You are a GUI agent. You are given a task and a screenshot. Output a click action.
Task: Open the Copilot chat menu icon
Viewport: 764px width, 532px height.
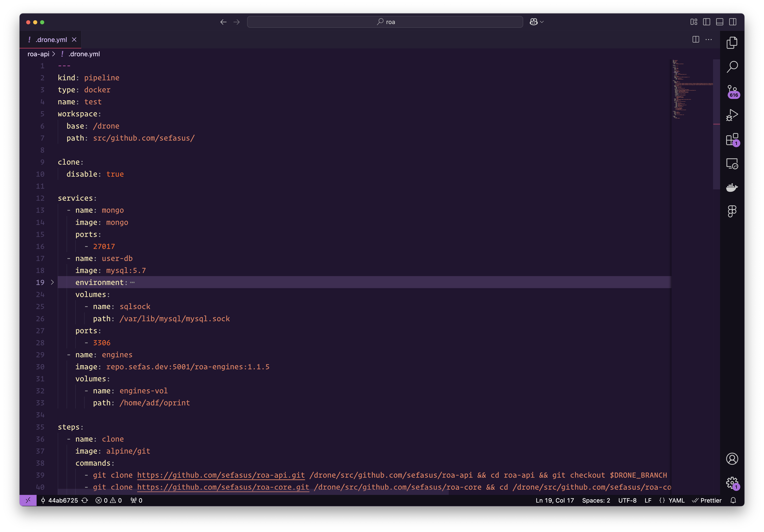click(x=533, y=22)
